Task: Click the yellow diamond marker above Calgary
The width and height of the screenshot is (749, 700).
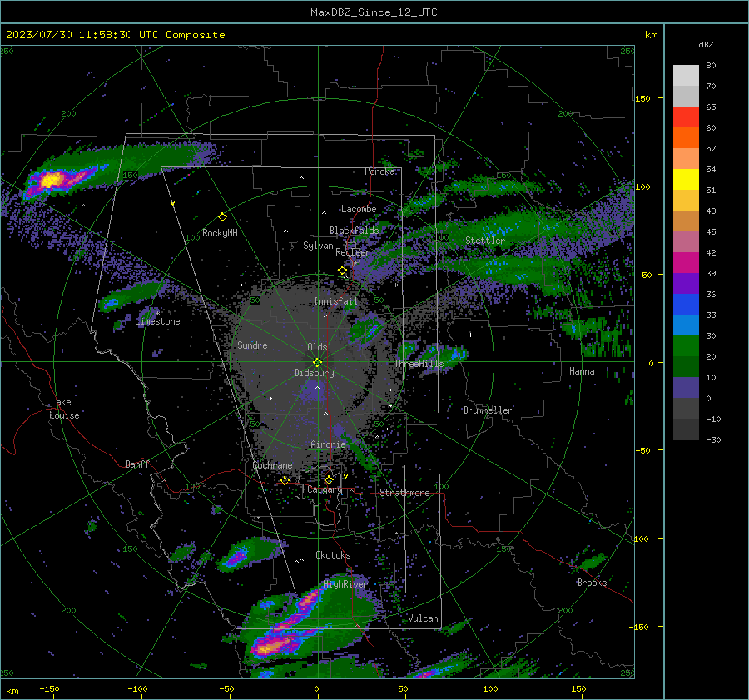Action: [329, 479]
